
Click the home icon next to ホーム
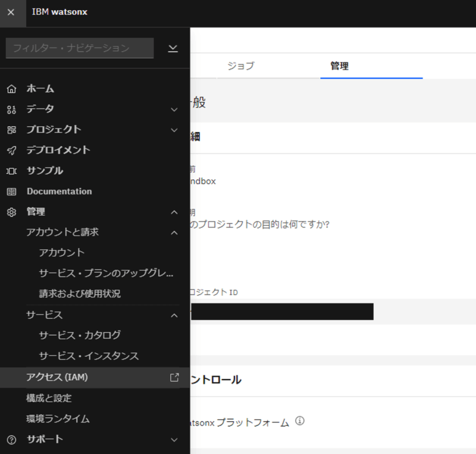(x=11, y=89)
